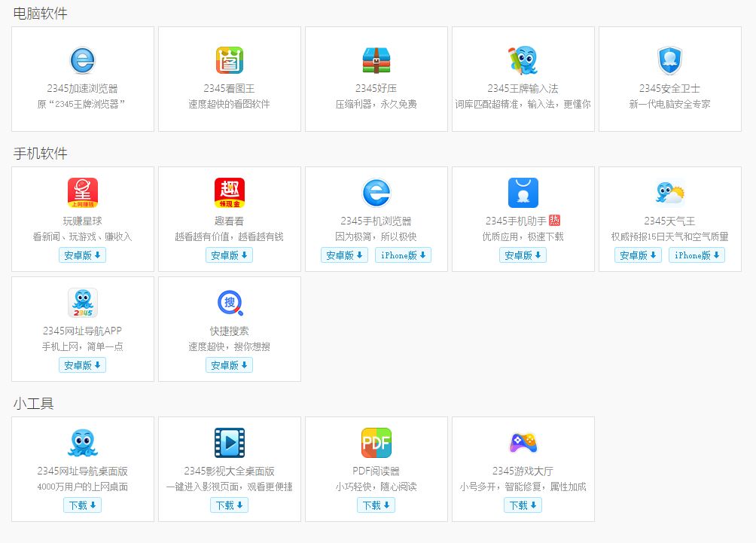Viewport: 756px width, 543px height.
Task: Click the 2345网址导航APP title
Action: (x=82, y=331)
